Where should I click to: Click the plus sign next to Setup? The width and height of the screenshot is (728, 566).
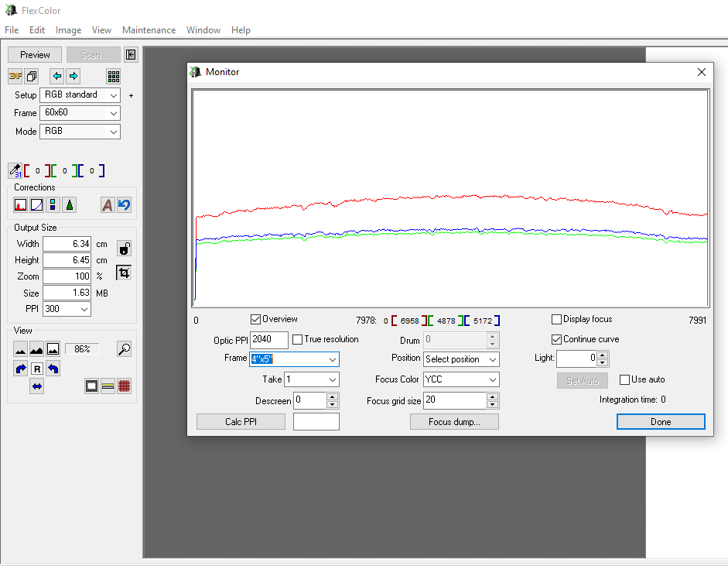131,95
